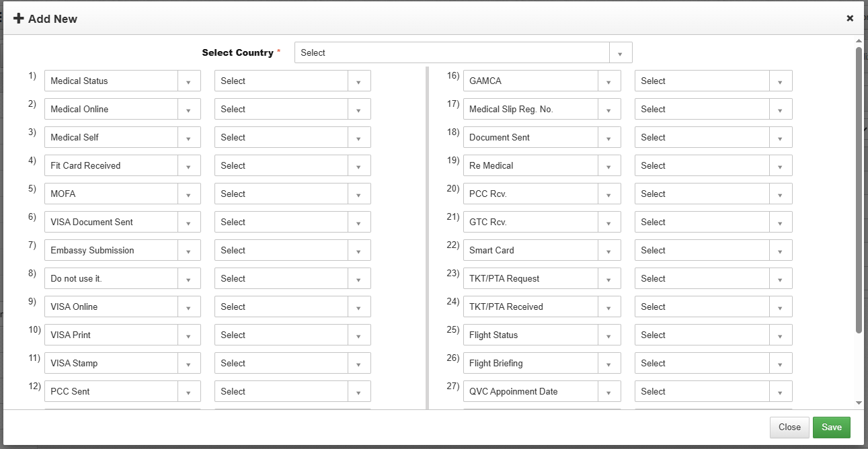Click the Close button in footer
Viewport: 868px width, 449px height.
(789, 427)
